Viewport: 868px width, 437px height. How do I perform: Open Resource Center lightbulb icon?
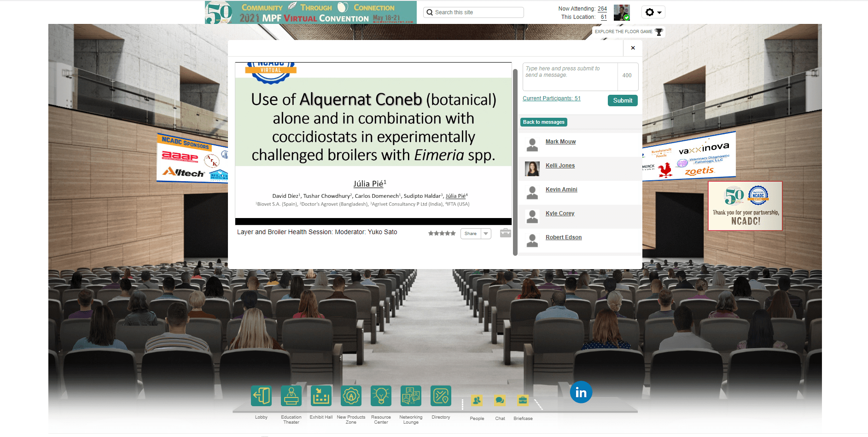pos(381,396)
